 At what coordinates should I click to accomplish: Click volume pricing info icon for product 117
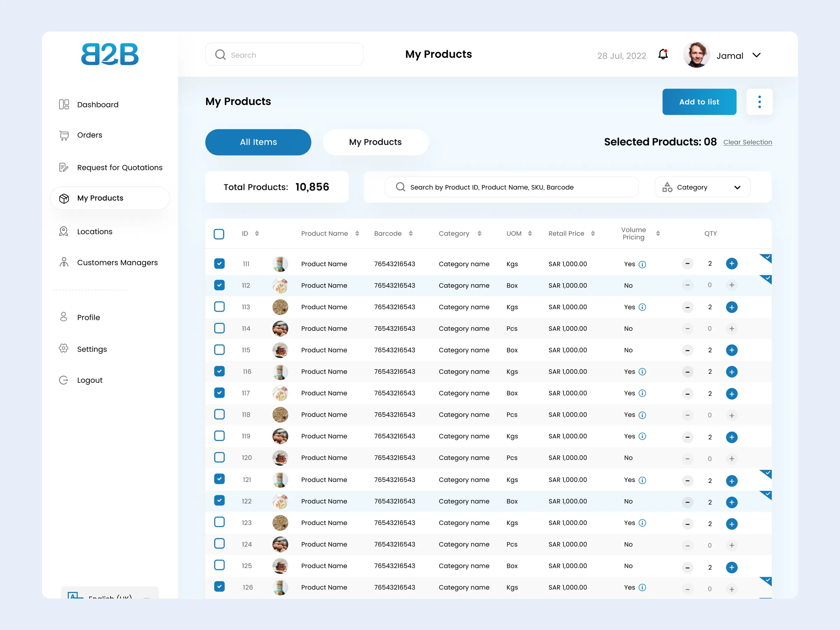click(x=642, y=393)
